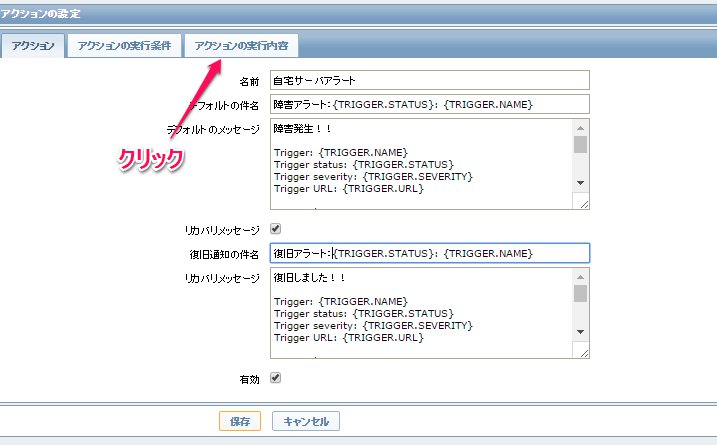The height and width of the screenshot is (445, 717).
Task: Toggle the リカバリメッセージ checkbox
Action: 276,229
